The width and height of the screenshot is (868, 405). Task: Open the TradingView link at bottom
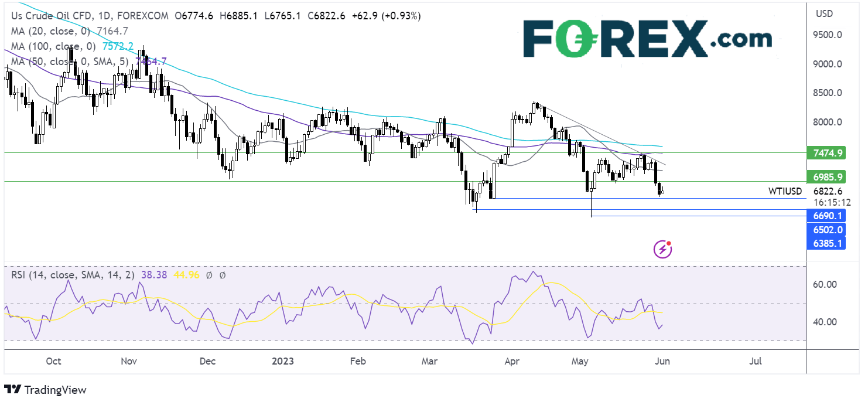[45, 390]
